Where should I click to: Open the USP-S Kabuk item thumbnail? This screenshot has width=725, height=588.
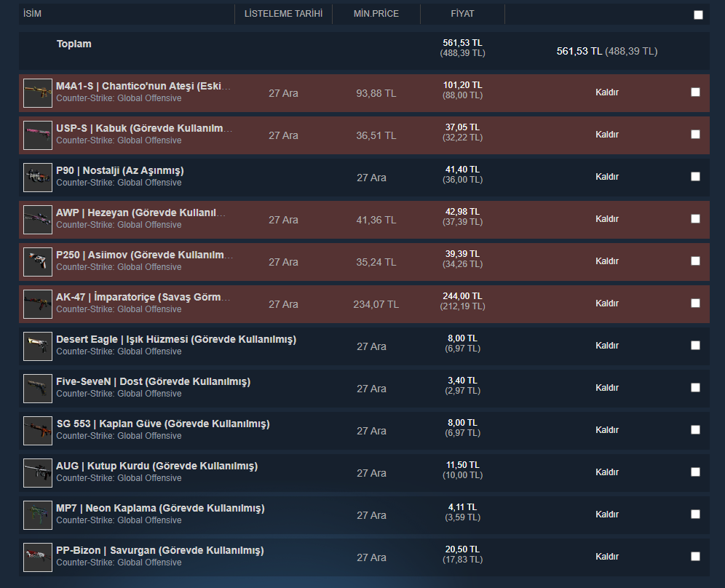(x=38, y=135)
